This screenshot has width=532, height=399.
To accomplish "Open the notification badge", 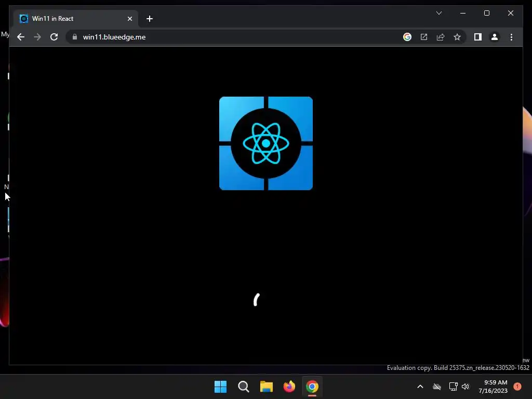I will 517,387.
